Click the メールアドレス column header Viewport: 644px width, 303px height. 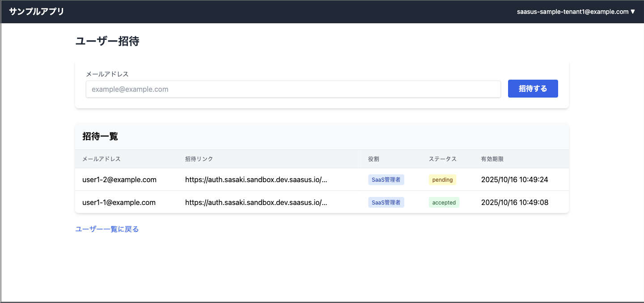(102, 159)
